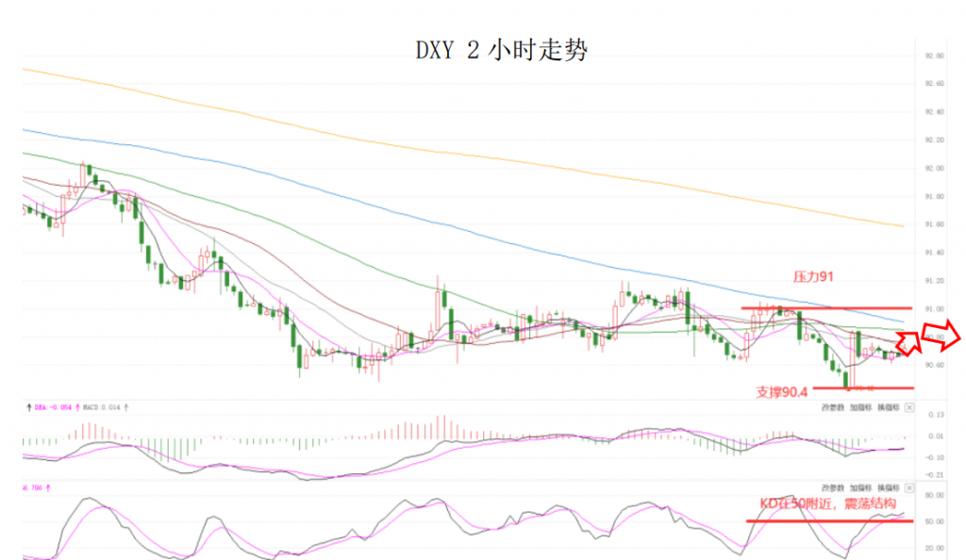Click the DEA:-0.054 readout in MACD panel
Screen dimensions: 966x560
[53, 407]
